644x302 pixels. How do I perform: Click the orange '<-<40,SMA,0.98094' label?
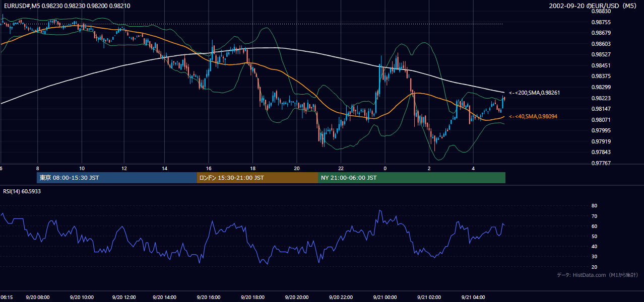point(533,116)
